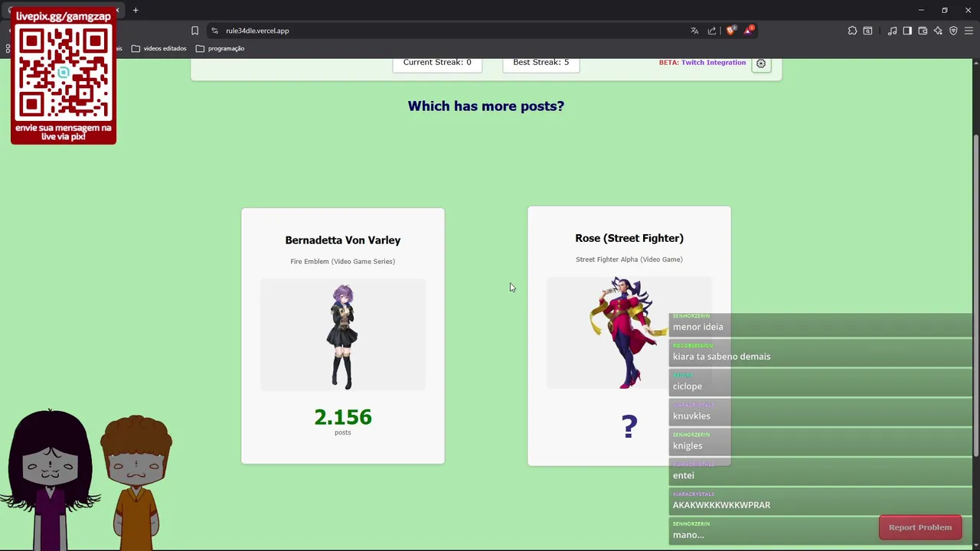
Task: Click the Twitch Integration link
Action: tap(713, 63)
